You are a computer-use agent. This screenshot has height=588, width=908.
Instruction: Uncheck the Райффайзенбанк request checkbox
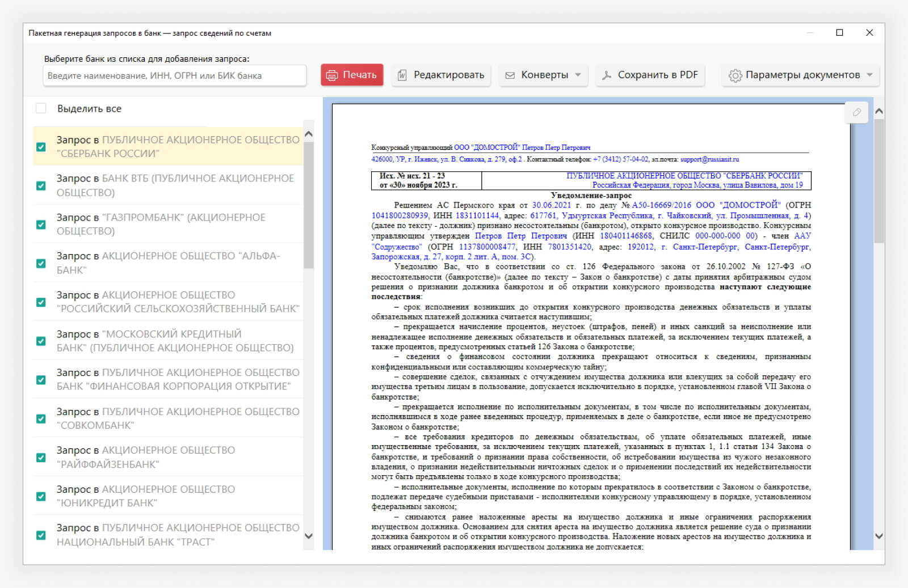[x=41, y=458]
